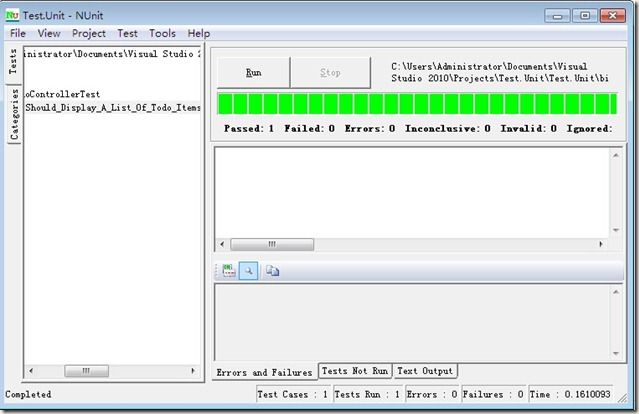Click error list scroll down arrow
Viewport: 639px width, 414px height.
616,231
